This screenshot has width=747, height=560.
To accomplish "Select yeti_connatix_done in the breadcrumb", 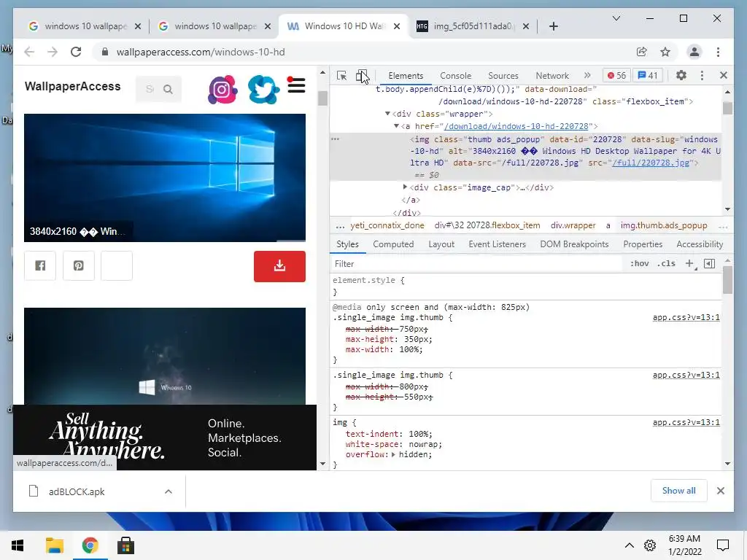I will tap(387, 226).
